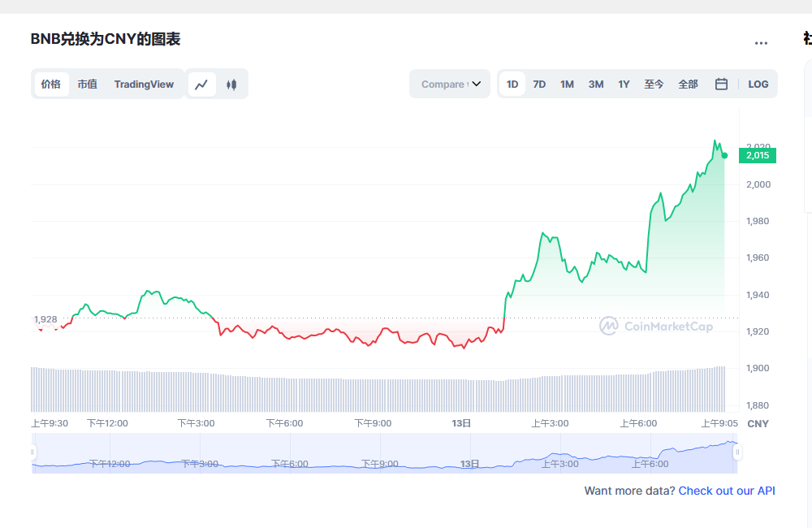Click the 2,015 current price label

pyautogui.click(x=757, y=155)
